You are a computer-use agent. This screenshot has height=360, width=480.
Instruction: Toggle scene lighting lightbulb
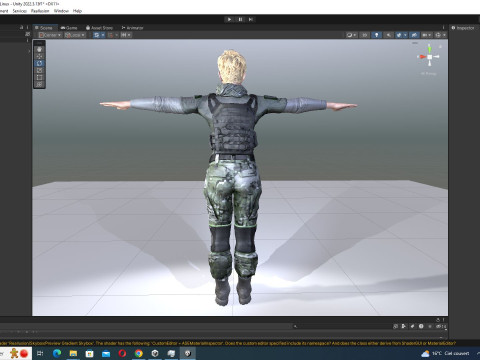click(x=376, y=35)
